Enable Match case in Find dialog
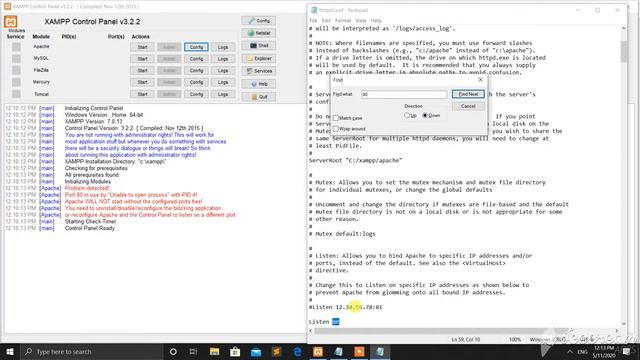640x360 pixels. coord(336,118)
